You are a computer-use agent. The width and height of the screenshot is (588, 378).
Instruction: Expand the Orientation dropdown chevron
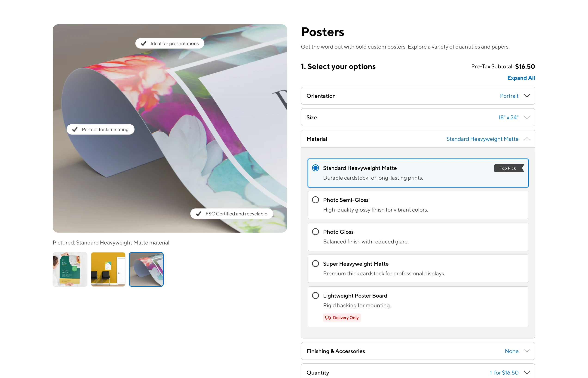[527, 96]
